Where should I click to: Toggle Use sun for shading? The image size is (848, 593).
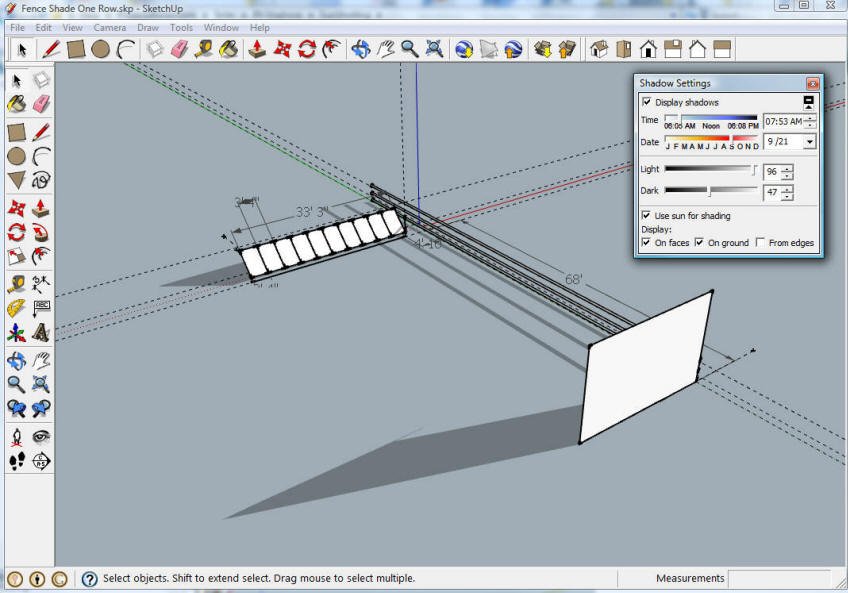coord(647,216)
